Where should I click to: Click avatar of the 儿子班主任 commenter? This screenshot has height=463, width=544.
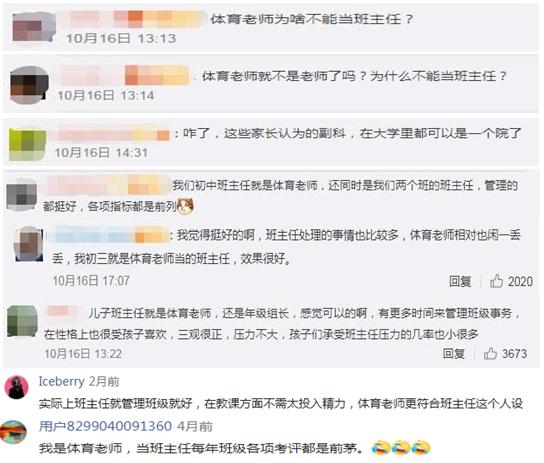tap(22, 321)
